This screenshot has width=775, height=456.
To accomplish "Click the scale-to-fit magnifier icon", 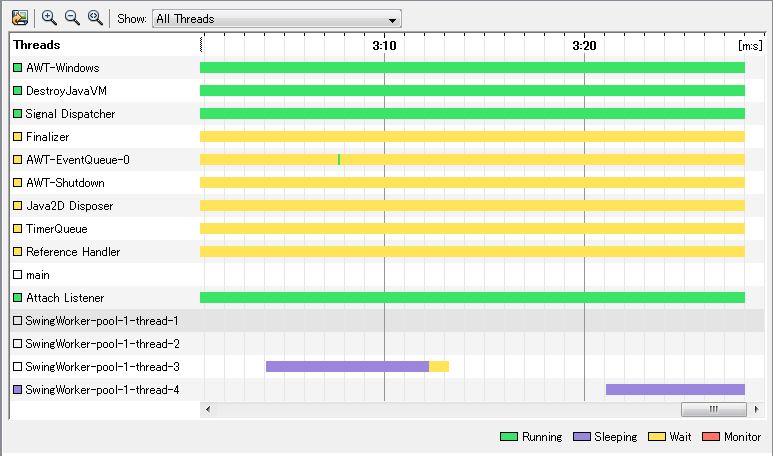I will point(95,18).
